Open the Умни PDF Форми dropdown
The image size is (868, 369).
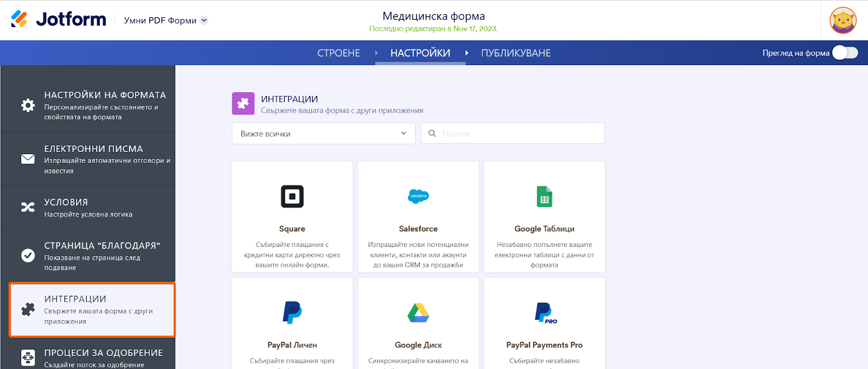click(x=165, y=20)
